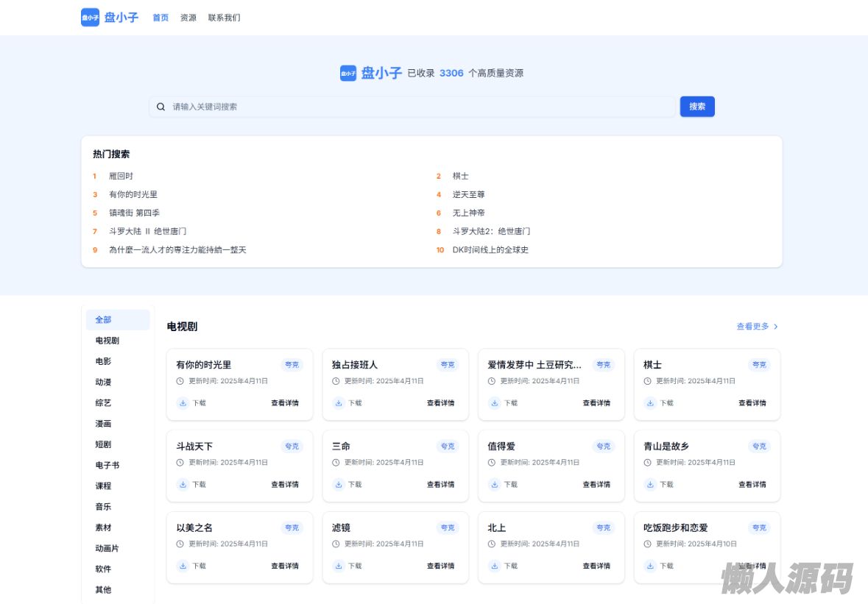Click download icon on 北上 card
This screenshot has width=868, height=604.
pos(494,566)
